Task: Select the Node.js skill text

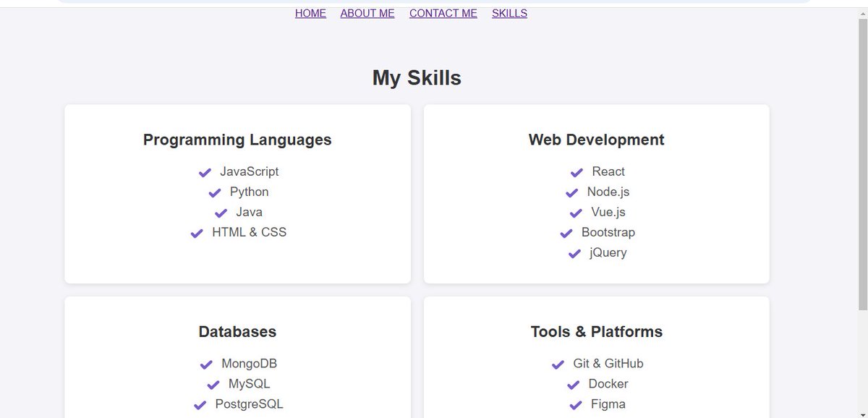Action: click(608, 192)
